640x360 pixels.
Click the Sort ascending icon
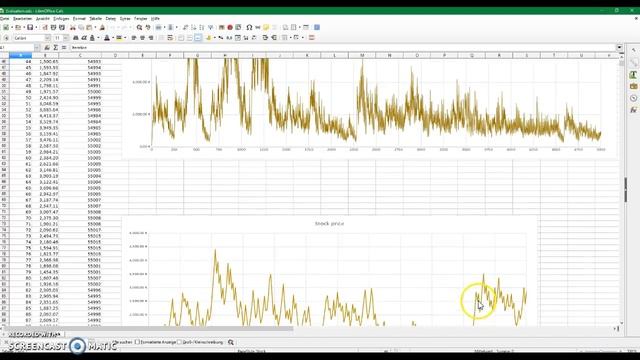pos(193,27)
